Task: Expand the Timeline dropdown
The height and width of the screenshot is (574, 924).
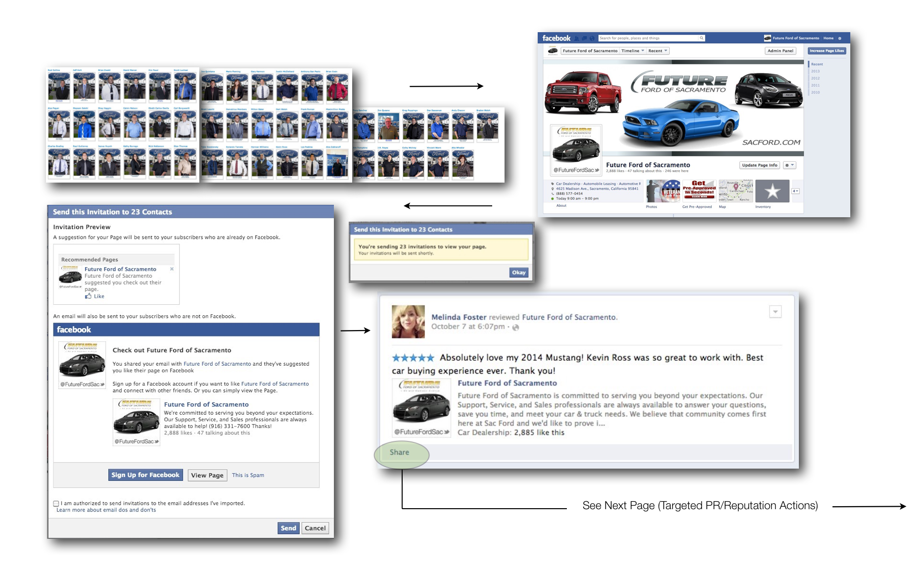Action: tap(633, 51)
